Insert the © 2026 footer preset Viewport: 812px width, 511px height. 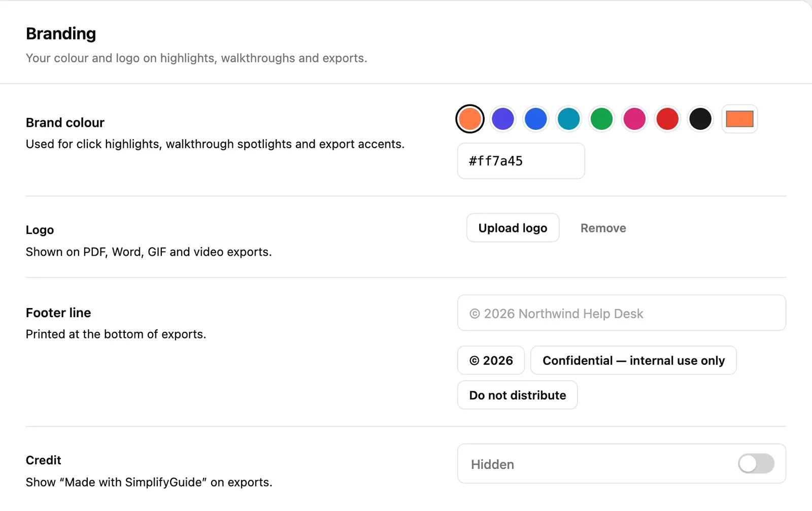point(491,360)
